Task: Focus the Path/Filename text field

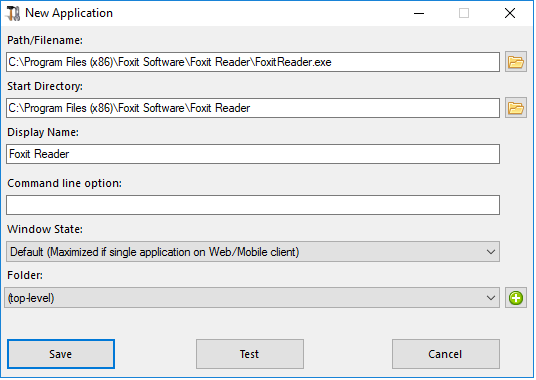Action: [x=253, y=62]
